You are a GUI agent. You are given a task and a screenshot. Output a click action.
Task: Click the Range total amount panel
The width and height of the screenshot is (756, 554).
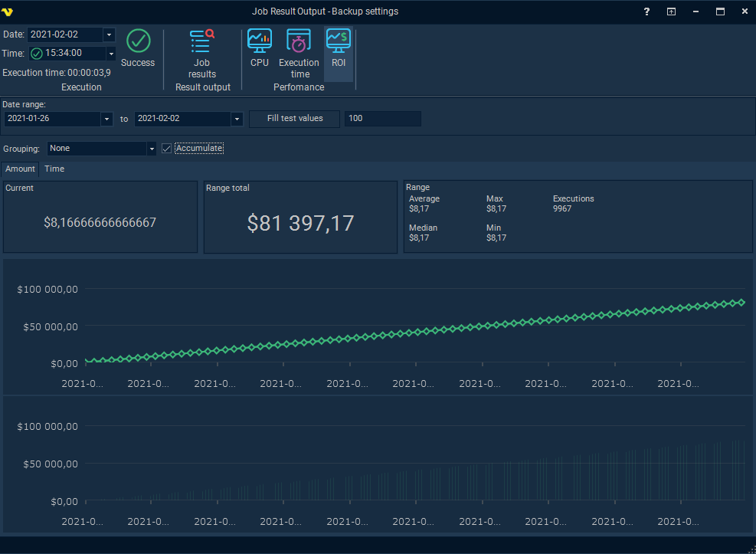click(300, 217)
